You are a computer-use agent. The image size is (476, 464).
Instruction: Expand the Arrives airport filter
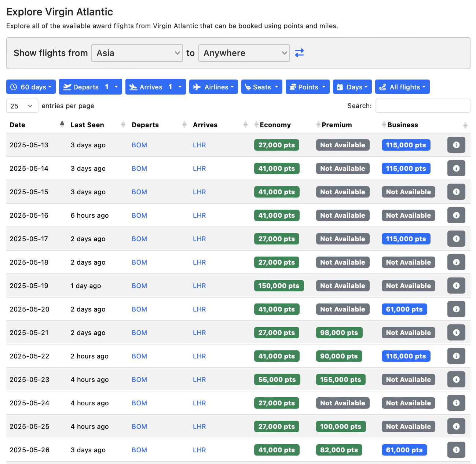click(x=155, y=87)
